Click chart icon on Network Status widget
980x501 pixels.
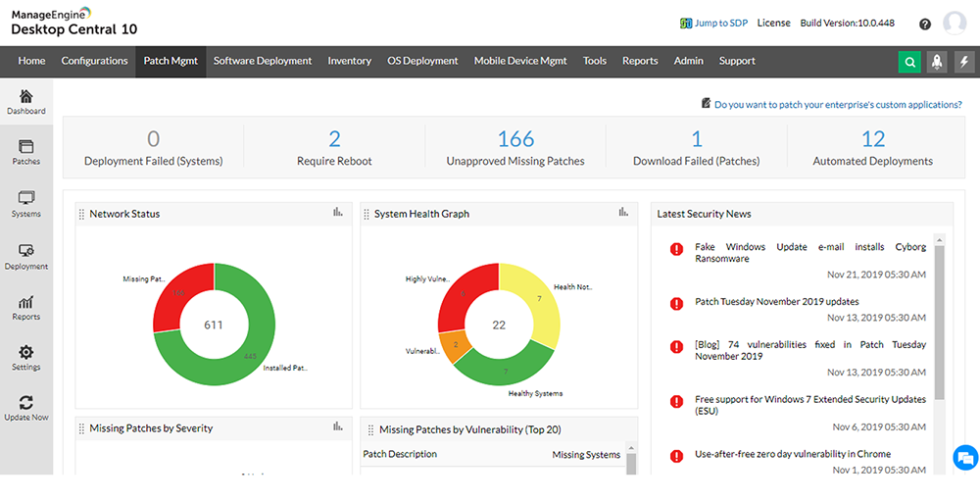coord(338,213)
